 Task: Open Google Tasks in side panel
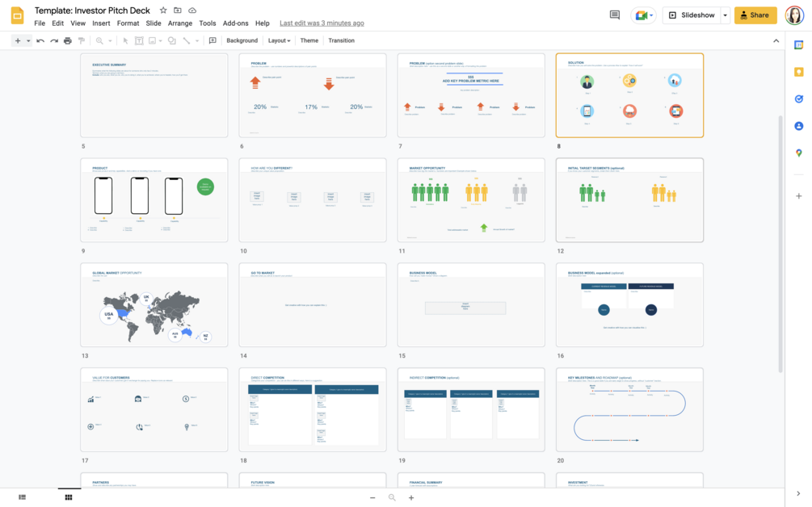pyautogui.click(x=798, y=98)
